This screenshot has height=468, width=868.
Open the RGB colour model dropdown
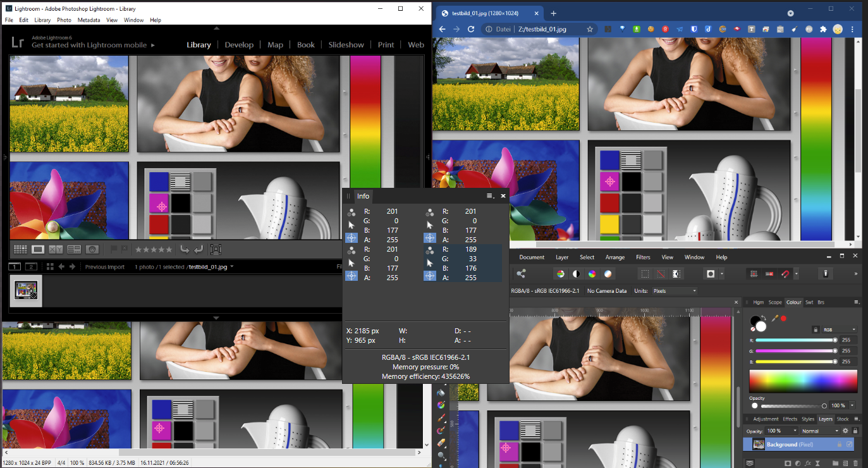click(840, 329)
